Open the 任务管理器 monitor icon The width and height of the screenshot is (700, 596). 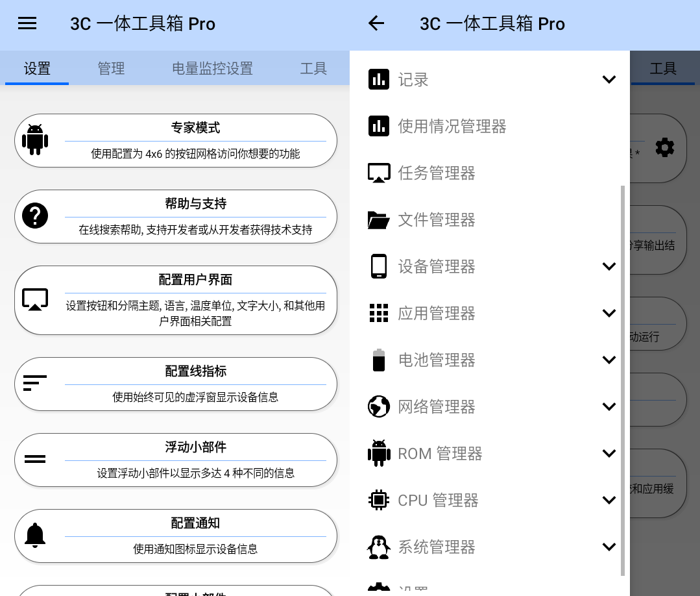coord(378,173)
